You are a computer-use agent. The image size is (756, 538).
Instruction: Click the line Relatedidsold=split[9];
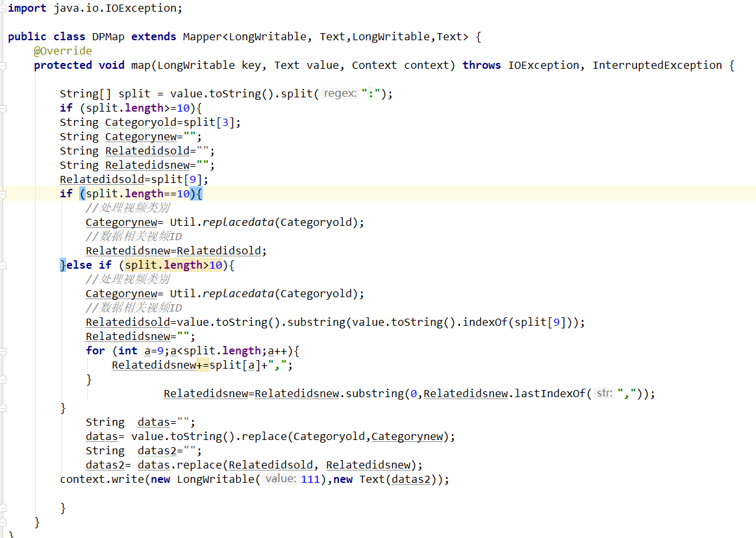(x=134, y=180)
